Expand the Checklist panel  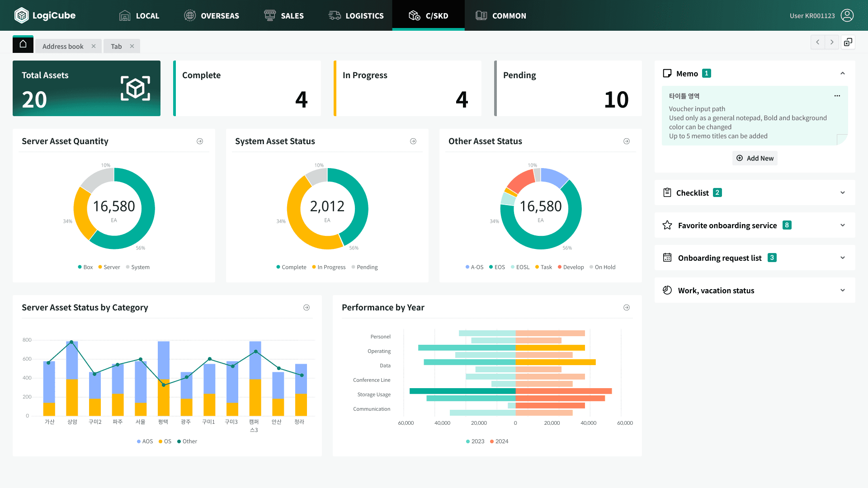coord(843,192)
